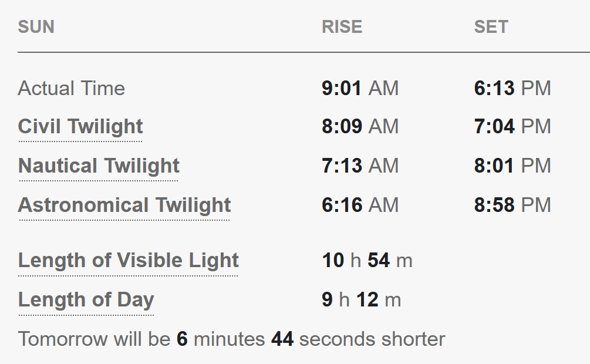
Task: Click the 8:09 AM civil twilight rise
Action: coord(360,126)
